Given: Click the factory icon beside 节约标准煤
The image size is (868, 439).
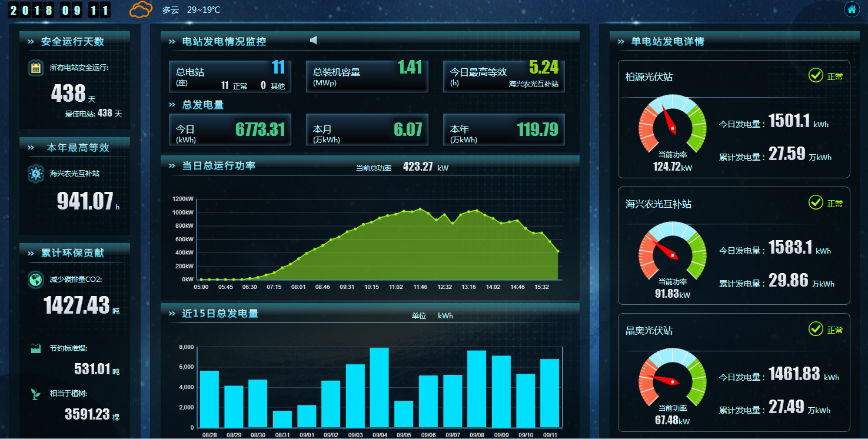Looking at the screenshot, I should tap(36, 348).
